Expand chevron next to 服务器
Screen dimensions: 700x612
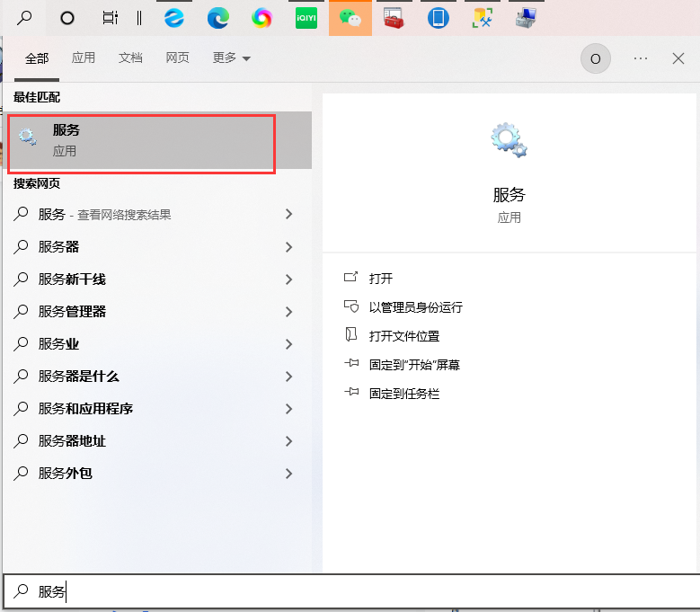[x=288, y=247]
